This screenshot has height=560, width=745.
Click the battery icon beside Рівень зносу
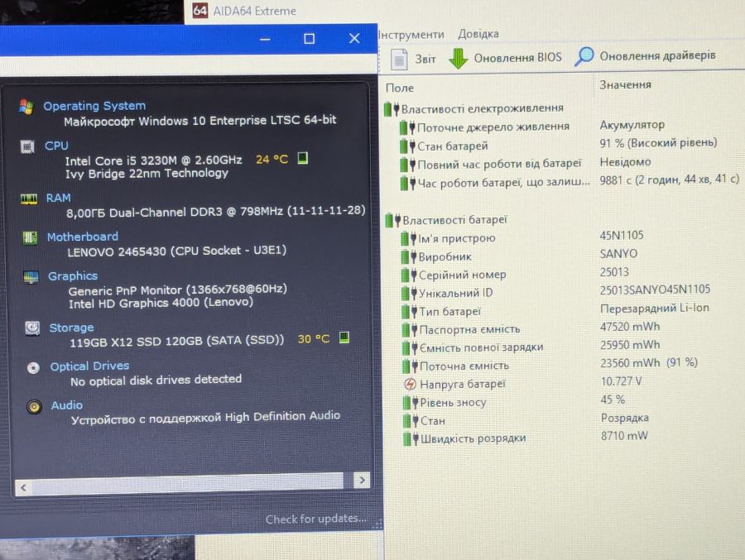410,403
